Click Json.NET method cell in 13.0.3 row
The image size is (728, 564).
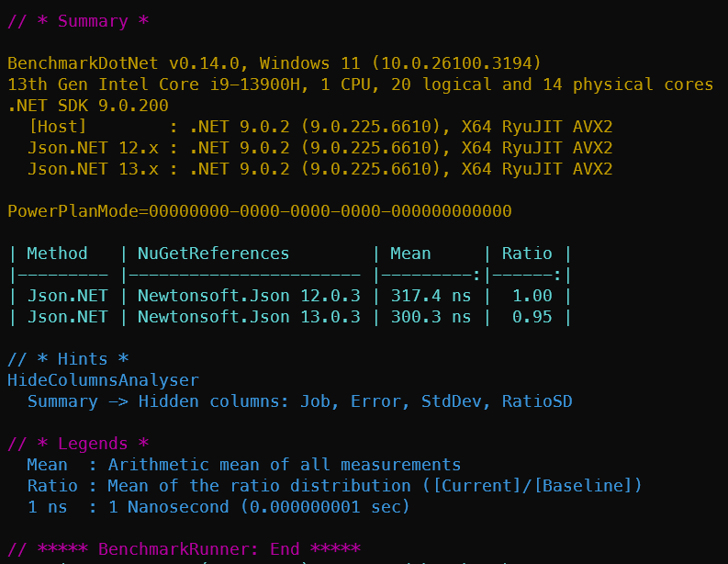click(x=68, y=317)
